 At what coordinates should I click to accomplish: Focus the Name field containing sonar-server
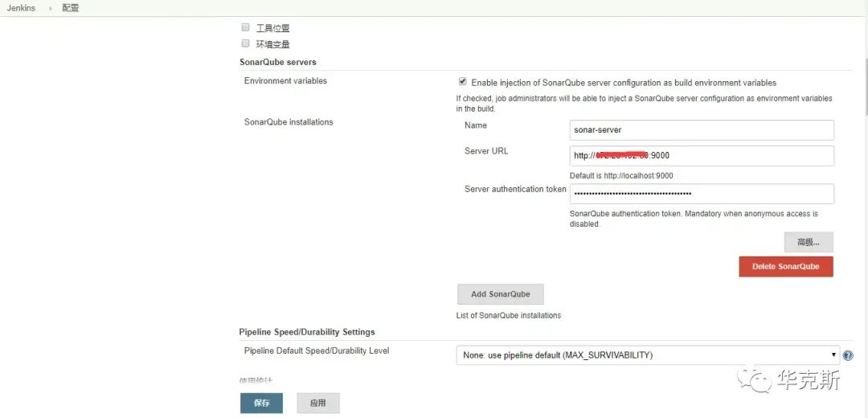click(701, 130)
